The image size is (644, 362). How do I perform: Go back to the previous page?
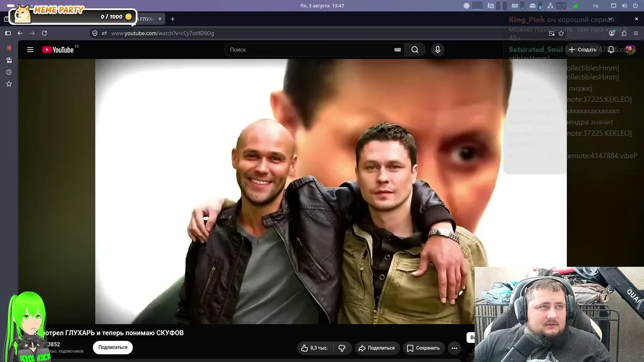(x=20, y=33)
